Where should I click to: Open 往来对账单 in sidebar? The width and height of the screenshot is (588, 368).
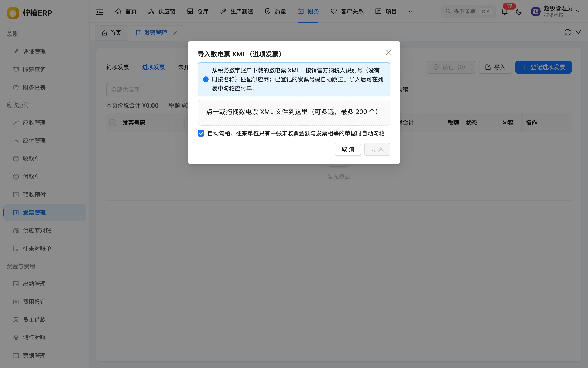(45, 249)
